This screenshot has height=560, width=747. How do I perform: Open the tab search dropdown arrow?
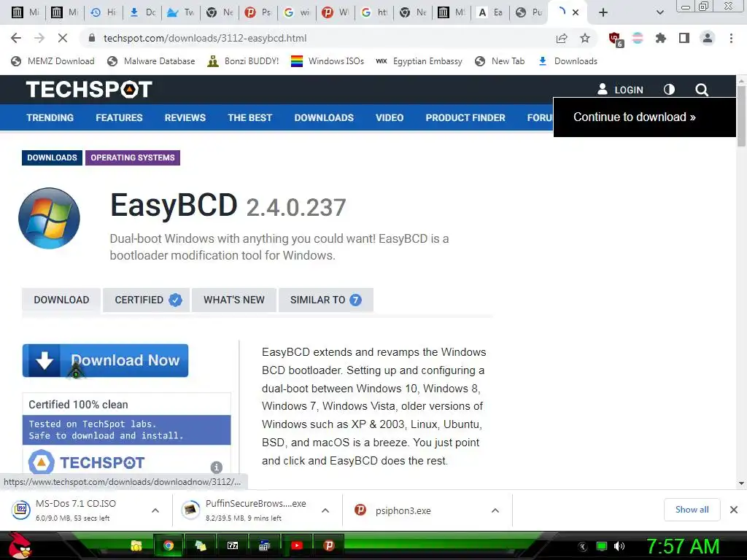pyautogui.click(x=659, y=12)
